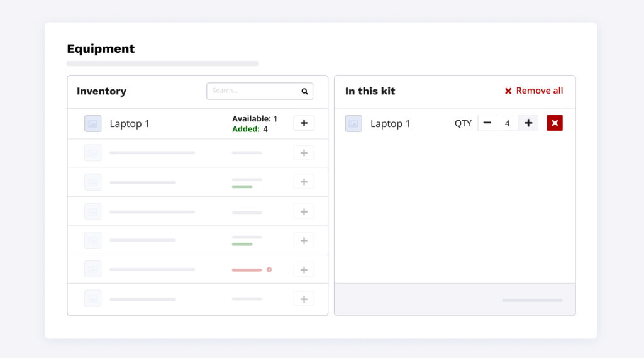Click the Laptop 1 name in Inventory

pos(130,124)
